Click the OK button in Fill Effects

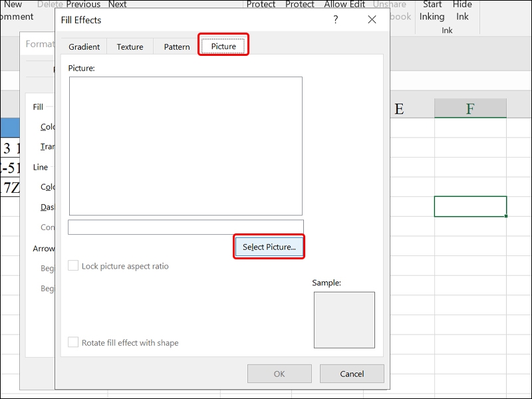279,374
